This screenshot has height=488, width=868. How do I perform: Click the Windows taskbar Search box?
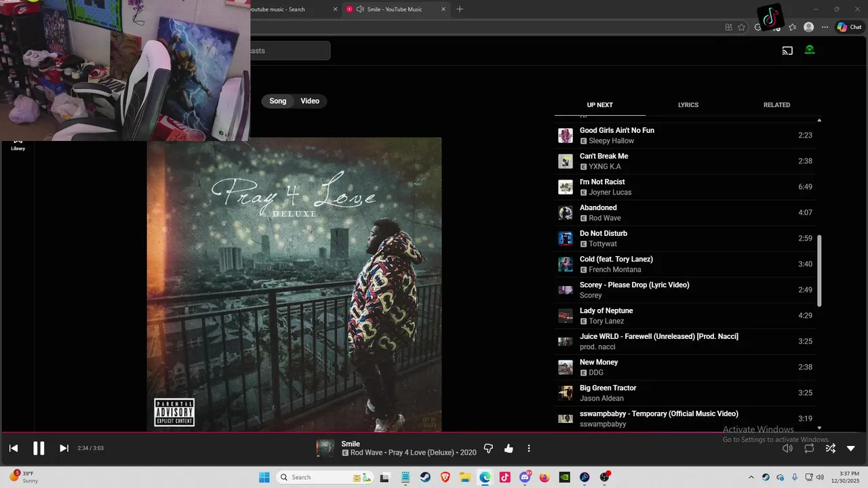tap(325, 477)
